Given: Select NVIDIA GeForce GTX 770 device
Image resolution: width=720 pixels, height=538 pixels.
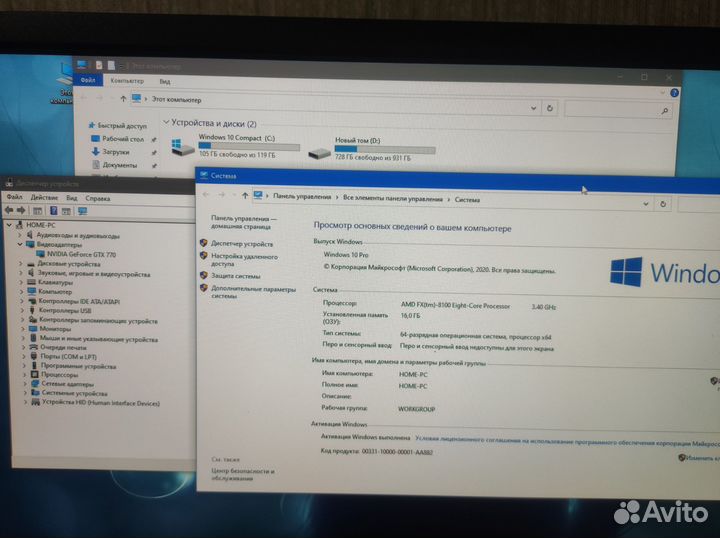Looking at the screenshot, I should point(76,254).
